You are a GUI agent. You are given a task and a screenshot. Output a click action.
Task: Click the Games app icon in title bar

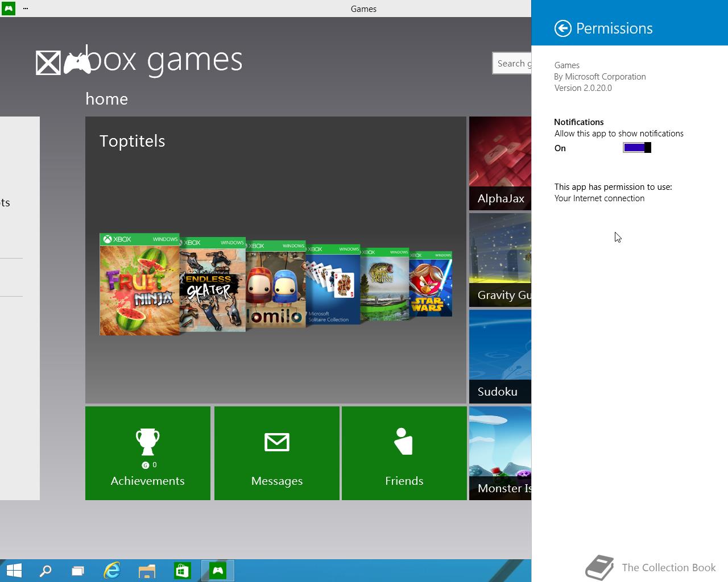(9, 9)
